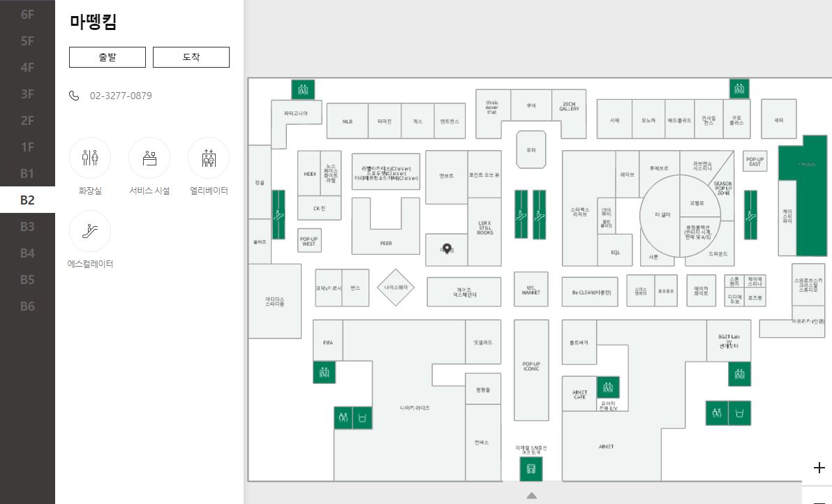This screenshot has height=504, width=832.
Task: Select the elevator marker below FIFA
Action: coord(324,373)
